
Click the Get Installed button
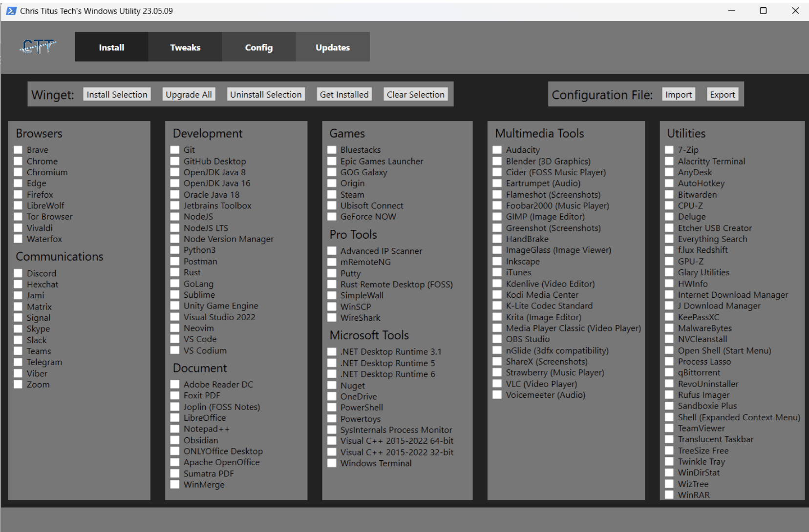[x=344, y=94]
